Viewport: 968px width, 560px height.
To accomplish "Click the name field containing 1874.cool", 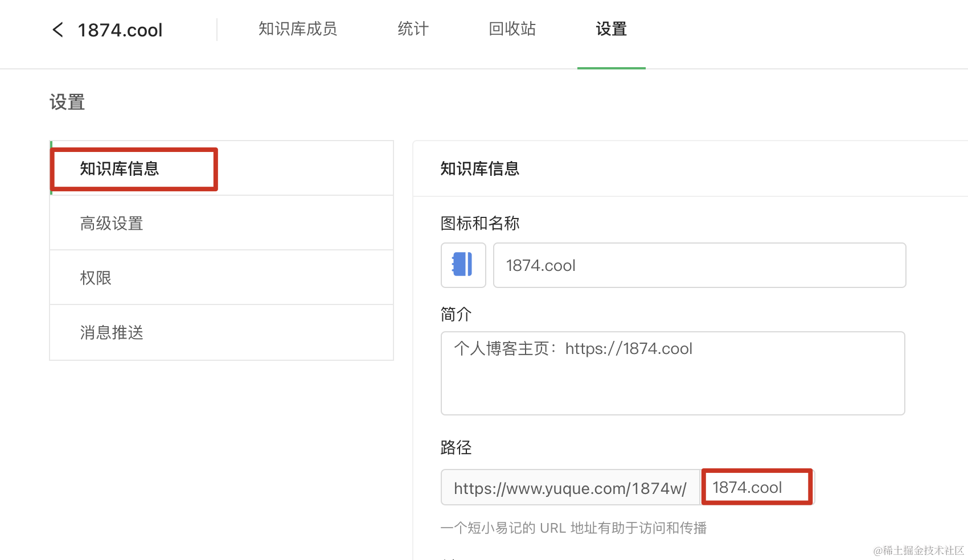I will click(x=699, y=265).
